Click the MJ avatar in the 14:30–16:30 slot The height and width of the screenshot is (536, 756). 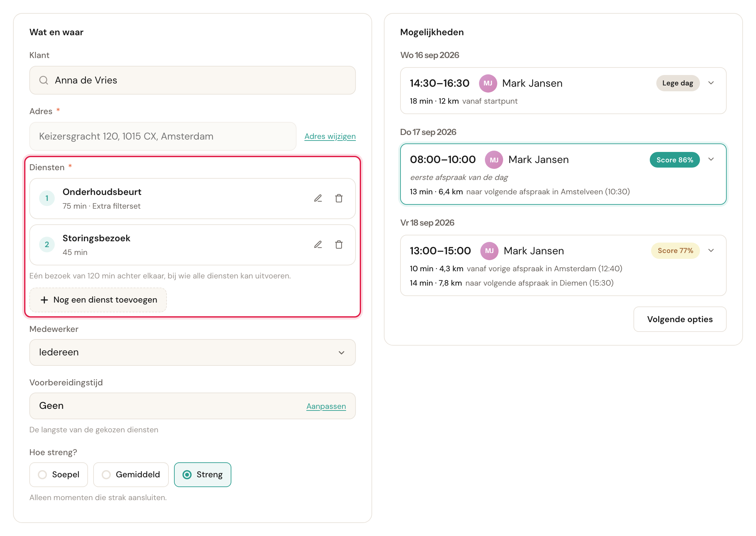coord(487,83)
